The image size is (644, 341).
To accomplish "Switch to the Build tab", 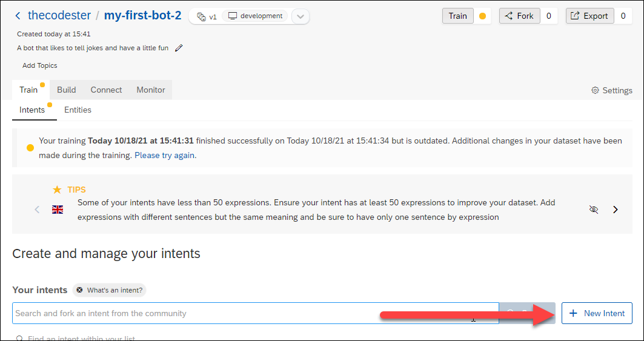I will pos(67,90).
